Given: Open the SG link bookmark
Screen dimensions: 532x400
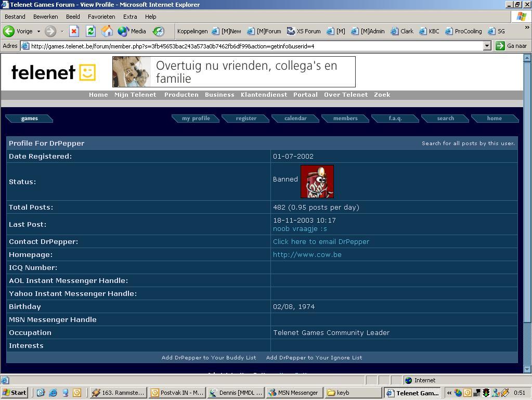Looking at the screenshot, I should click(496, 31).
